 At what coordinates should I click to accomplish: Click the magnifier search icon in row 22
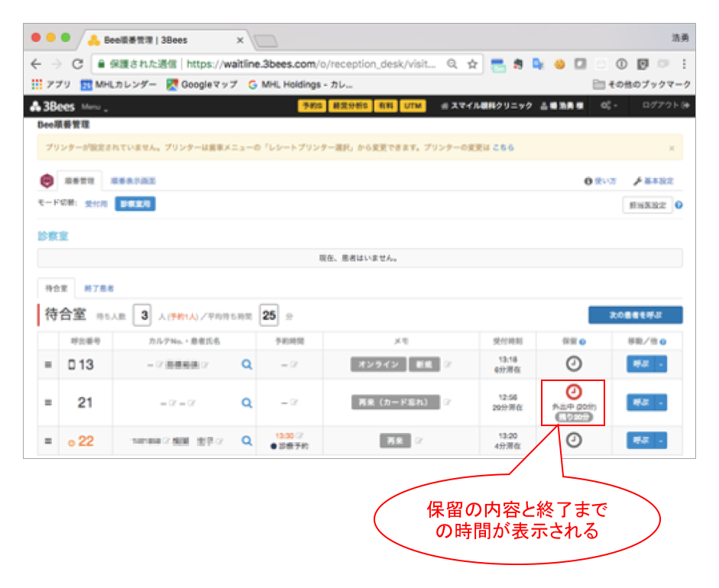[x=247, y=441]
